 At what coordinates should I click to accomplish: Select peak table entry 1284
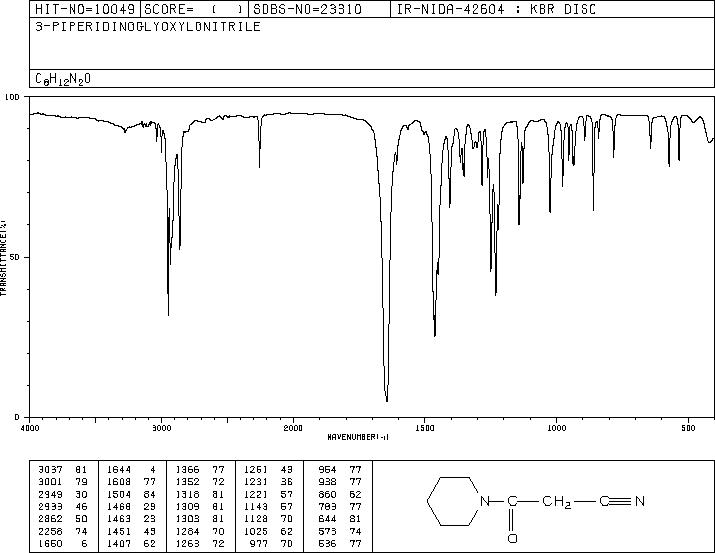pyautogui.click(x=200, y=532)
